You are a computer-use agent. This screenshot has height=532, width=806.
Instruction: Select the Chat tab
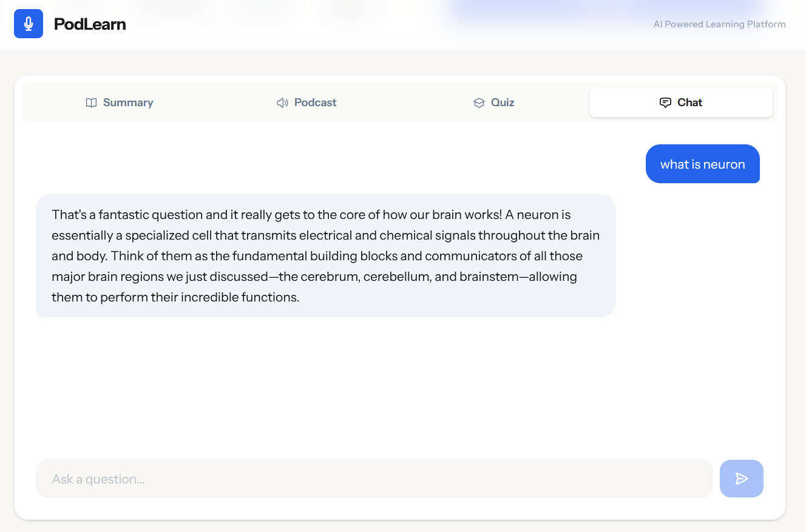pos(680,103)
